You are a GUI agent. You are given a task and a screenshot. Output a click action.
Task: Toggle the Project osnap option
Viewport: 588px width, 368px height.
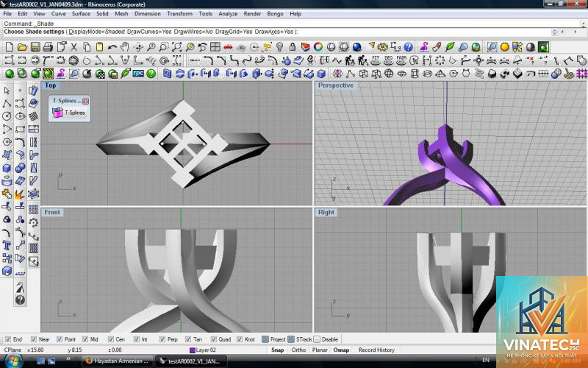pos(265,339)
